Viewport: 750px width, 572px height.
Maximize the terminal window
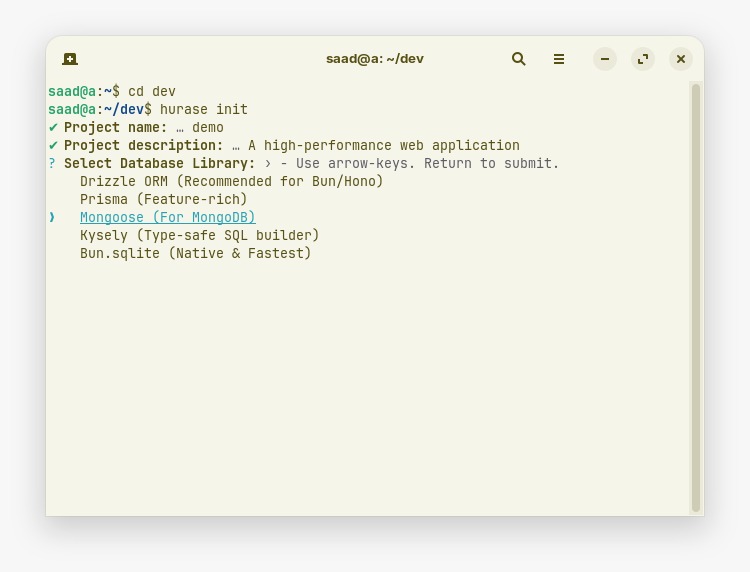pyautogui.click(x=643, y=59)
